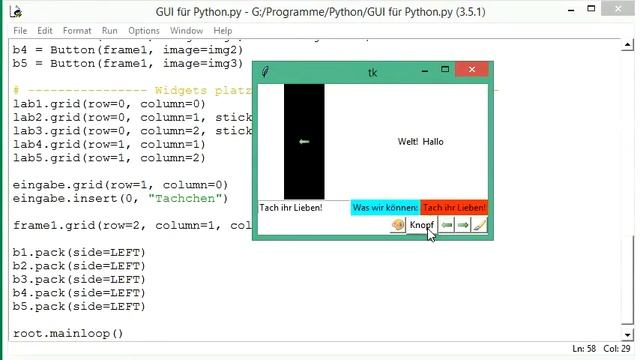The width and height of the screenshot is (640, 360).
Task: Click the line lab1.grid(row=0, column=0)
Action: point(109,104)
